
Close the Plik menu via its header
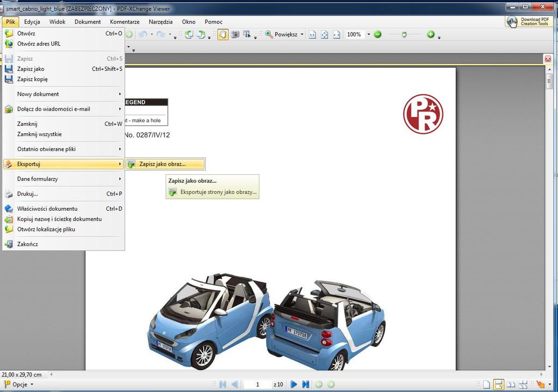pos(11,22)
